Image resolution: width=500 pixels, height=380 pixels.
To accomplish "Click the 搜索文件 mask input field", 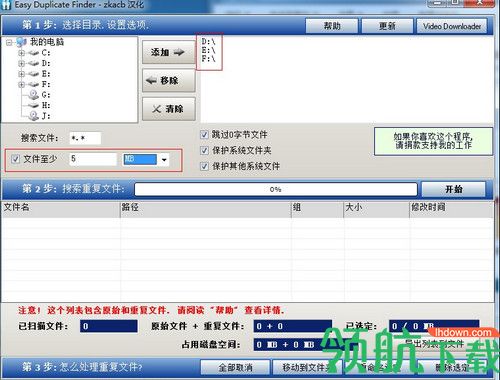I will pos(85,138).
